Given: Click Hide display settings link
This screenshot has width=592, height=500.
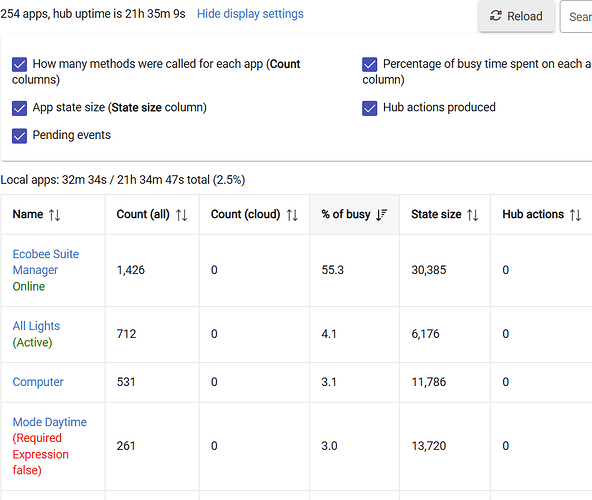Looking at the screenshot, I should (250, 14).
